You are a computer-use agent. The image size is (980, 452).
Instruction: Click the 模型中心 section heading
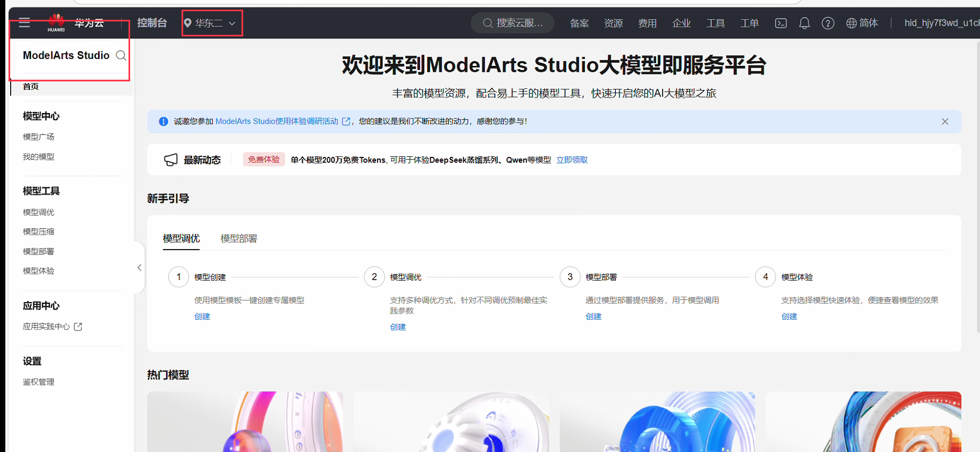point(41,116)
